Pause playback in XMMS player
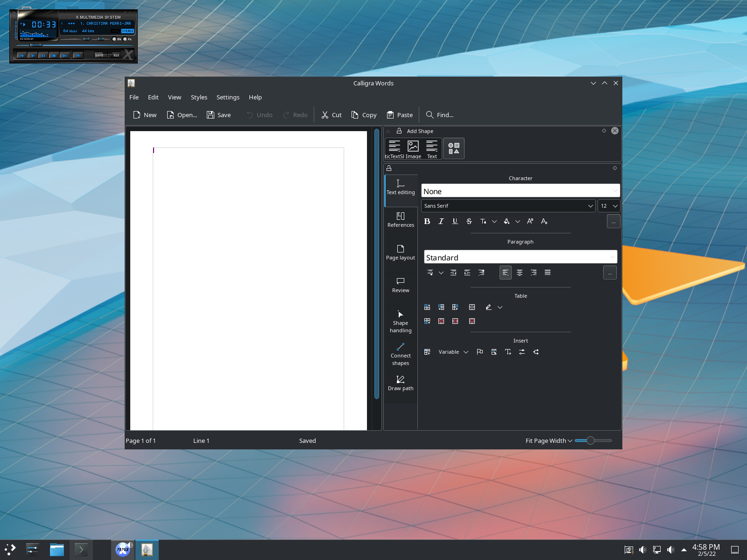Viewport: 747px width, 560px height. coord(43,55)
